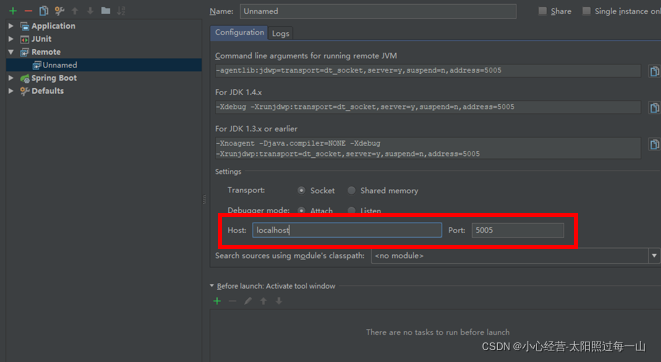
Task: Copy the JDK 1.4.x arguments
Action: click(654, 108)
